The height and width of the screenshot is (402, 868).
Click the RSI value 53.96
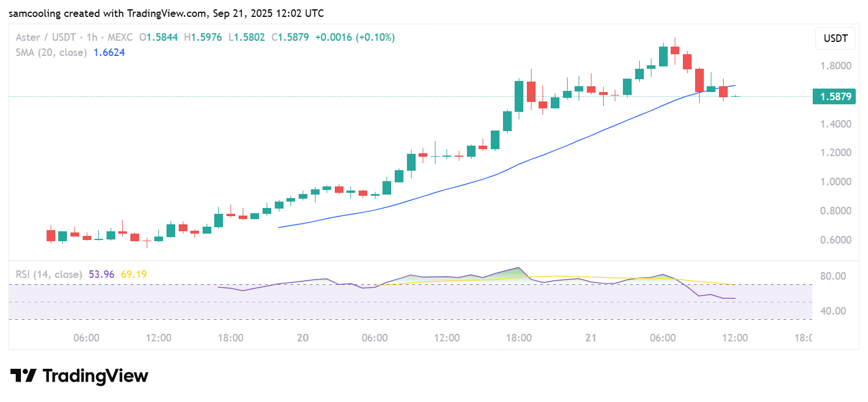pyautogui.click(x=101, y=274)
